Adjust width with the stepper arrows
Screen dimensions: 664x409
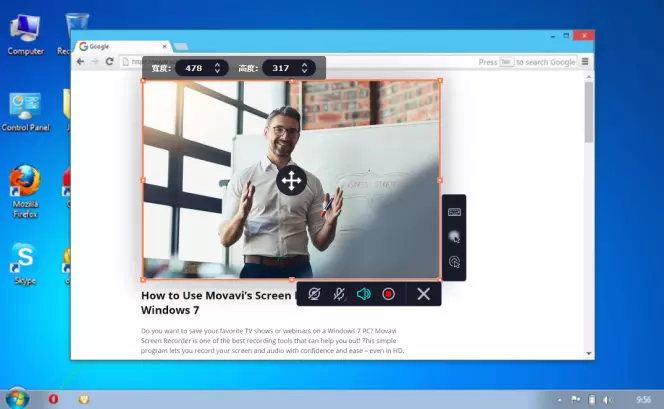pyautogui.click(x=217, y=68)
